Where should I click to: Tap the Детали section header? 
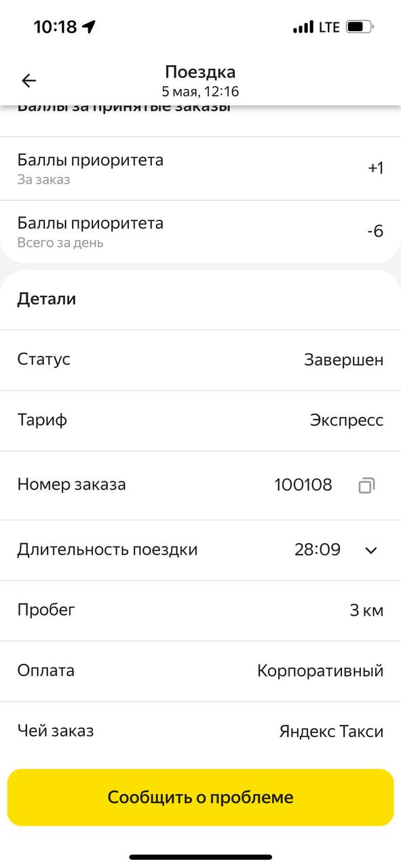[x=46, y=299]
